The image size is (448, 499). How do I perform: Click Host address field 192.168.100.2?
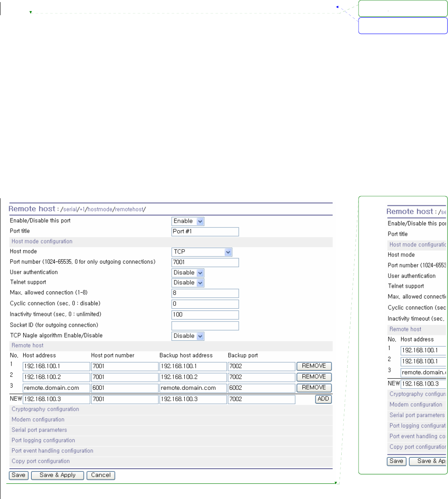pyautogui.click(x=57, y=377)
